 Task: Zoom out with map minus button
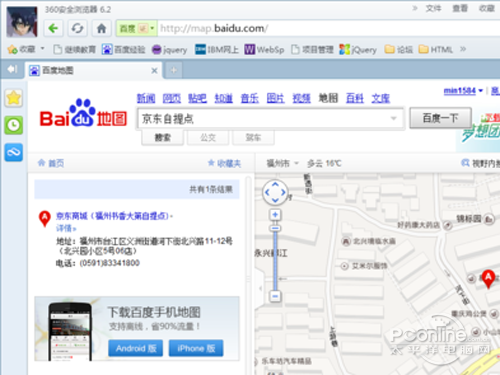tap(275, 296)
